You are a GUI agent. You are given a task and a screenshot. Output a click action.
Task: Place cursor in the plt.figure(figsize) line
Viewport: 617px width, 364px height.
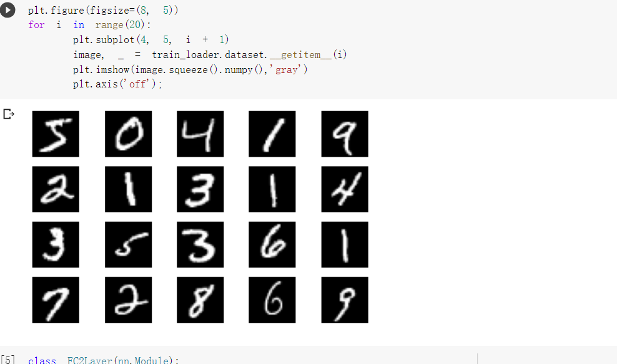tap(103, 10)
